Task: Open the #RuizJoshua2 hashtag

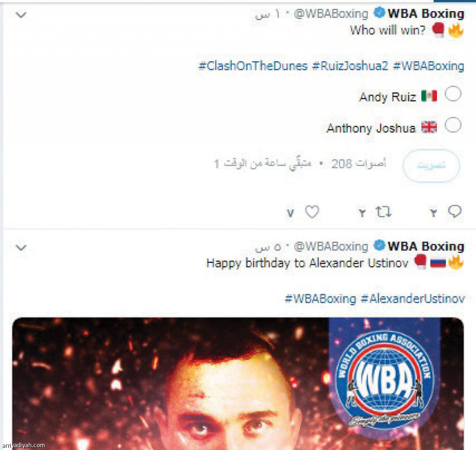Action: pos(350,66)
